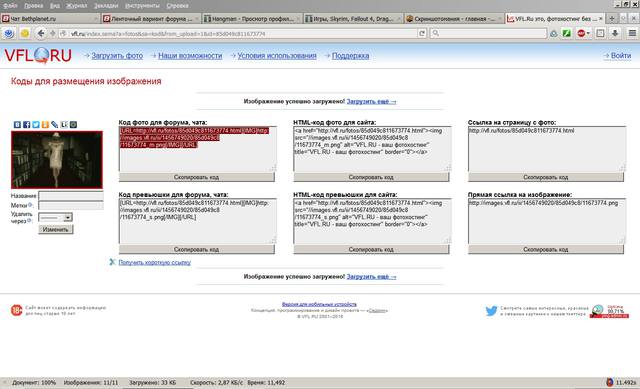
Task: Switch to the Скриншотомания tab
Action: click(453, 18)
